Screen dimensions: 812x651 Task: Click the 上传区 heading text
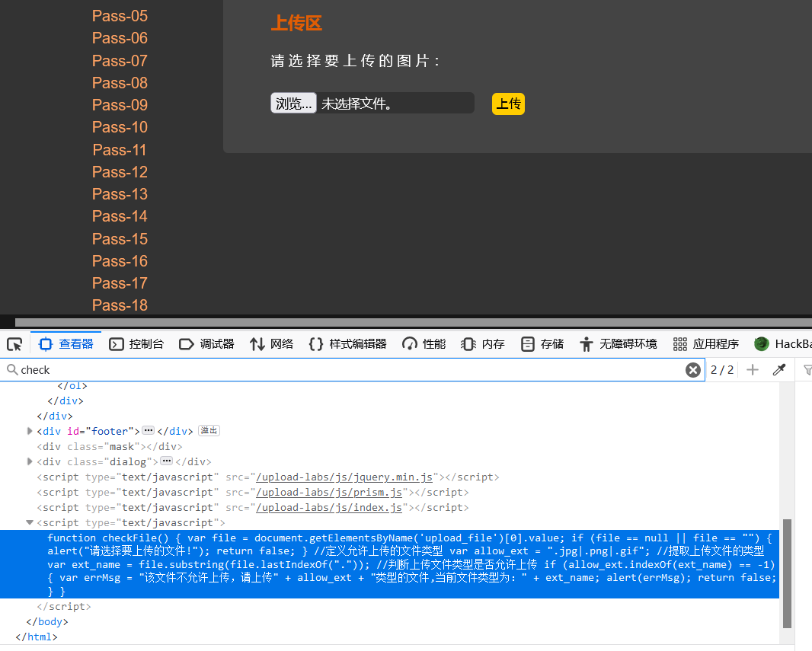tap(296, 24)
